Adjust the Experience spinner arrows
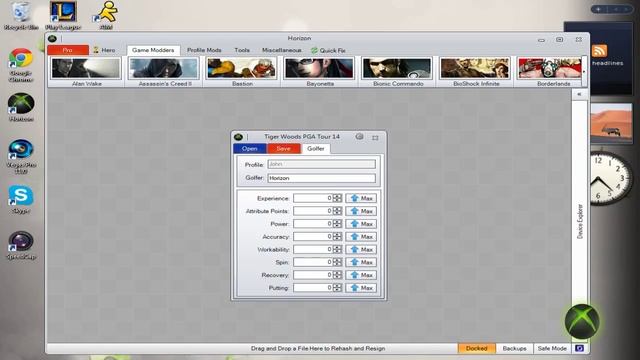 click(x=337, y=198)
